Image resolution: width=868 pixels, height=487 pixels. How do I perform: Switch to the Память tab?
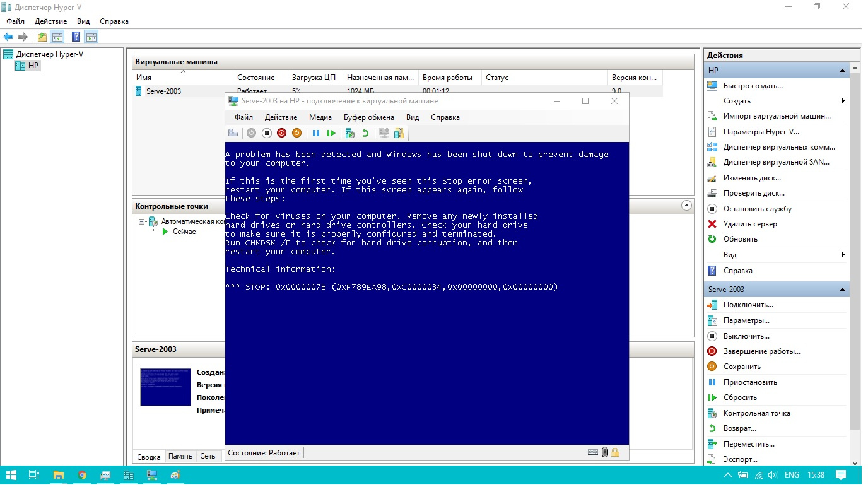[x=180, y=456]
